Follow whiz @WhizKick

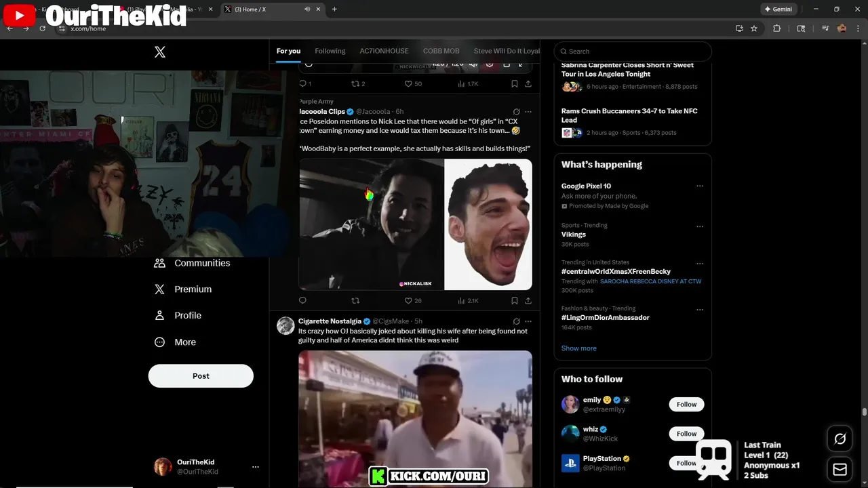(686, 434)
